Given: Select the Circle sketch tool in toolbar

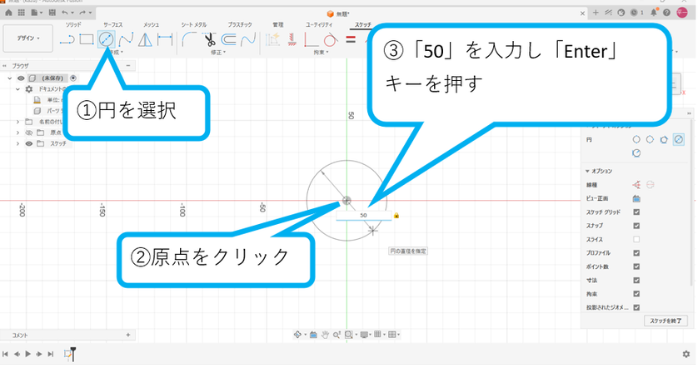Looking at the screenshot, I should (106, 40).
